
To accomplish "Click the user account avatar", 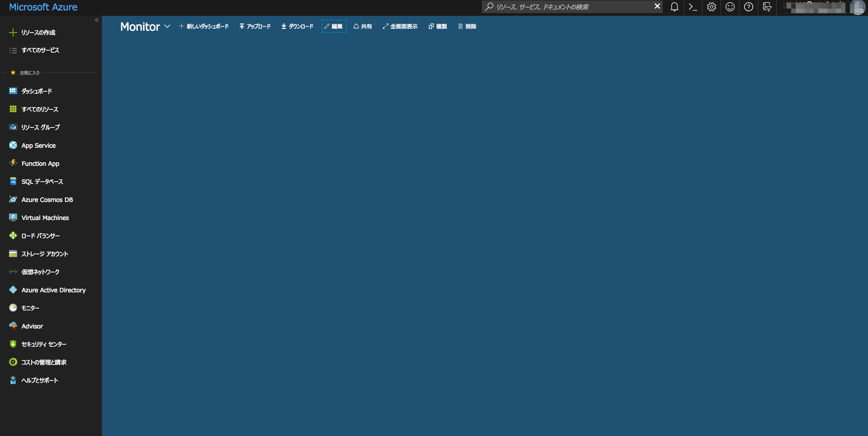I will point(857,7).
